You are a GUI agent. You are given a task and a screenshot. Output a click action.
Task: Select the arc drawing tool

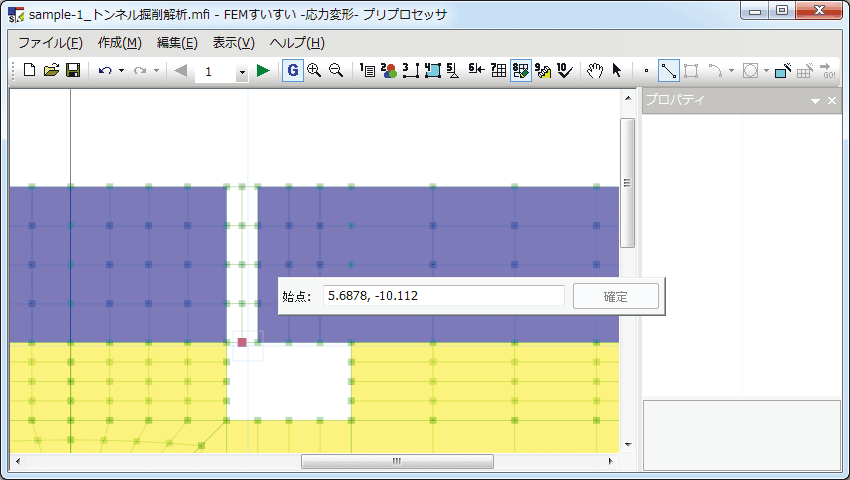point(716,71)
